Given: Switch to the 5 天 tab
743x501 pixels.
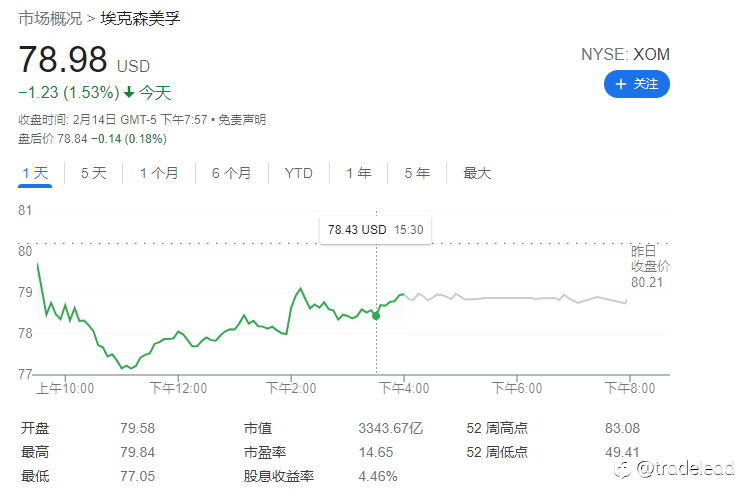Looking at the screenshot, I should tap(93, 173).
